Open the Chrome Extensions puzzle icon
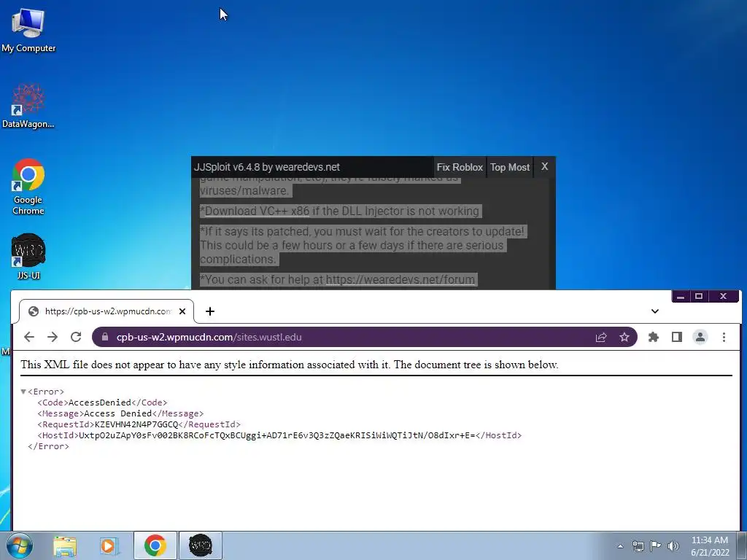This screenshot has height=560, width=747. click(654, 337)
